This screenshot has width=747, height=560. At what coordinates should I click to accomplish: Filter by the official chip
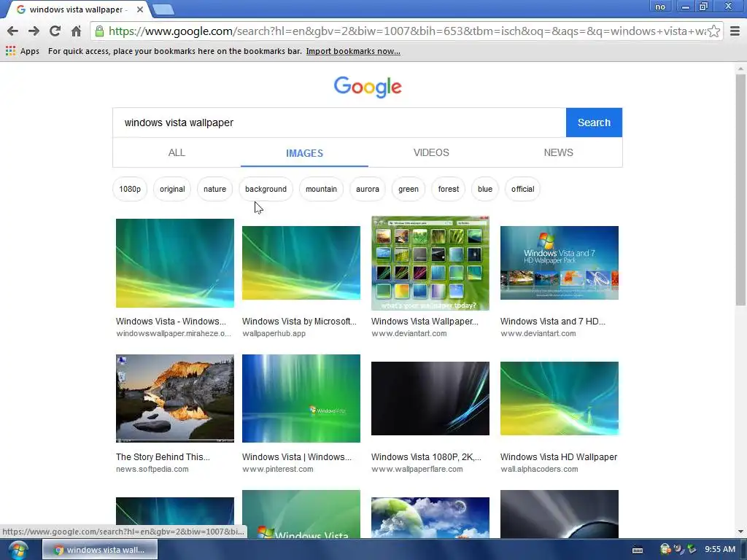click(522, 189)
